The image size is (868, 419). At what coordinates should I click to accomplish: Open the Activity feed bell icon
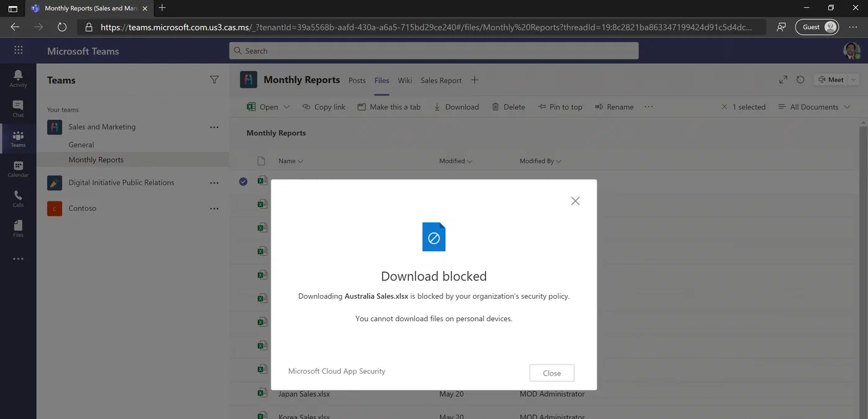click(x=18, y=78)
